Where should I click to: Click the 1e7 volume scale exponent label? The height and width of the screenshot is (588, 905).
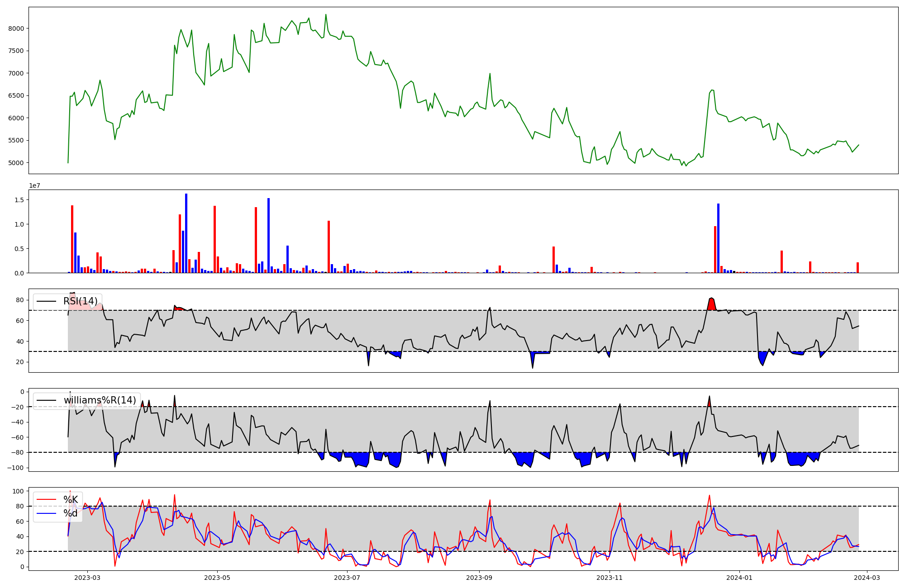pos(34,185)
